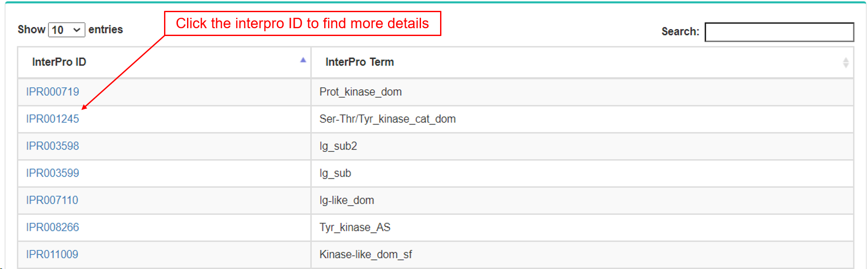Click into the Search input field

pos(779,32)
